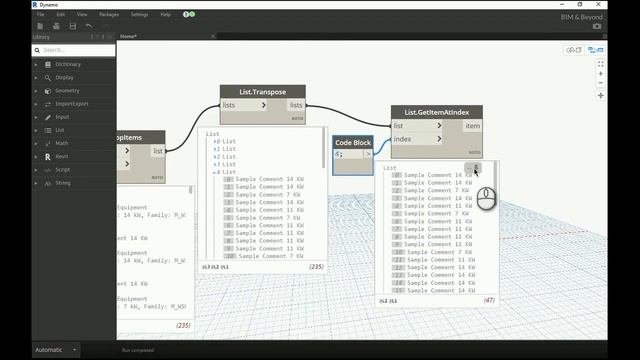Click the Code Block node title

[353, 142]
